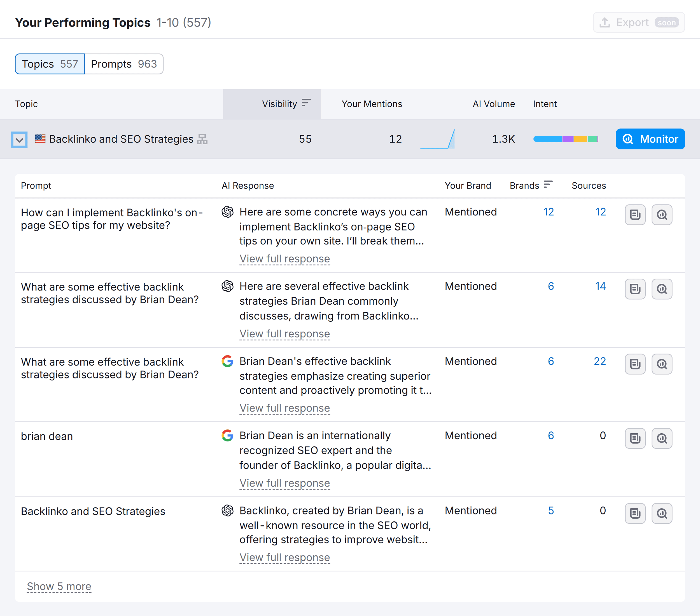This screenshot has height=616, width=700.
Task: Open full response document icon on first prompt row
Action: coord(635,215)
